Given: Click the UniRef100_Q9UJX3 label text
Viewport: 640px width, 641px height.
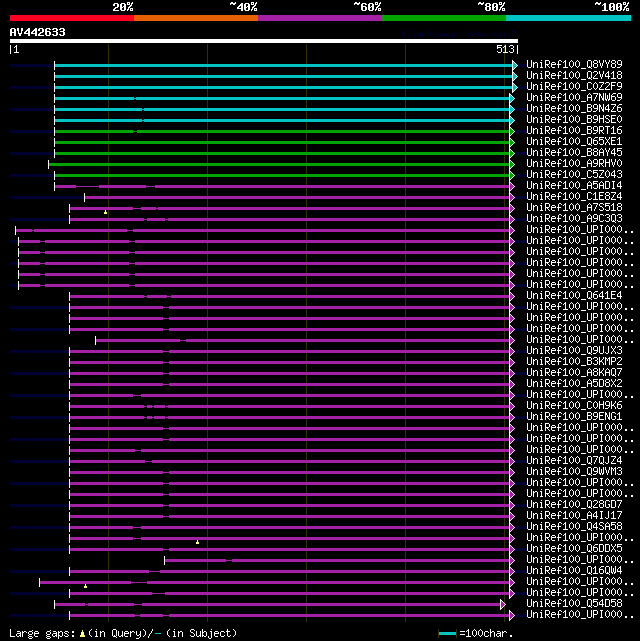Looking at the screenshot, I should click(574, 351).
